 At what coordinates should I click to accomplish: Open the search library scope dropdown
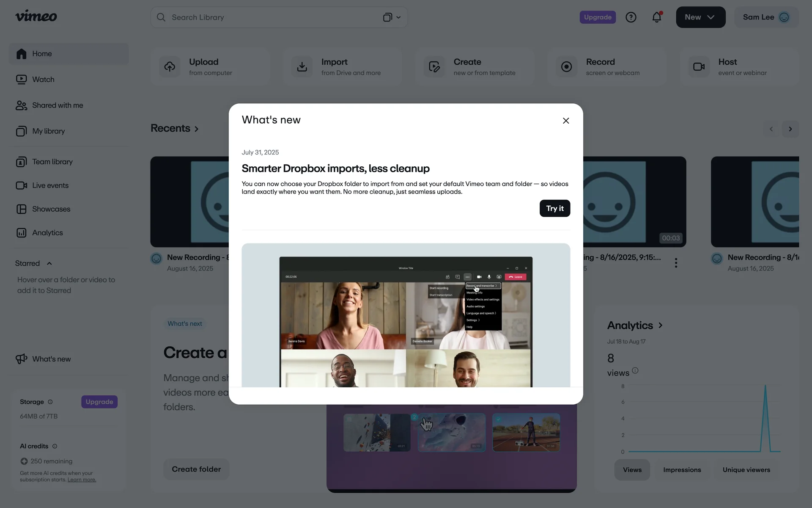click(x=392, y=17)
